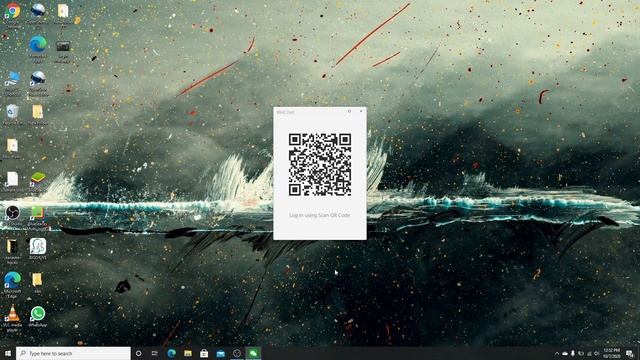Open the notification center icon
The height and width of the screenshot is (360, 640).
[x=630, y=353]
